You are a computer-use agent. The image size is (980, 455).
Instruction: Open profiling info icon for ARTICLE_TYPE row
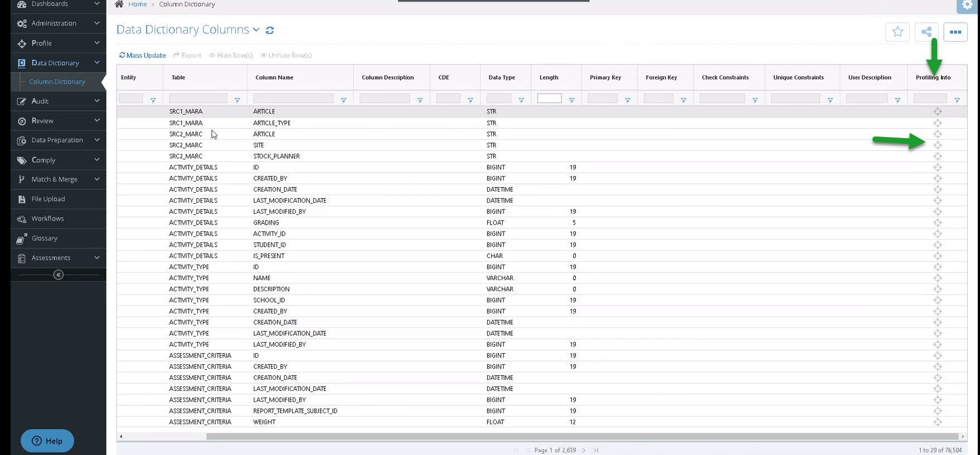(x=938, y=123)
